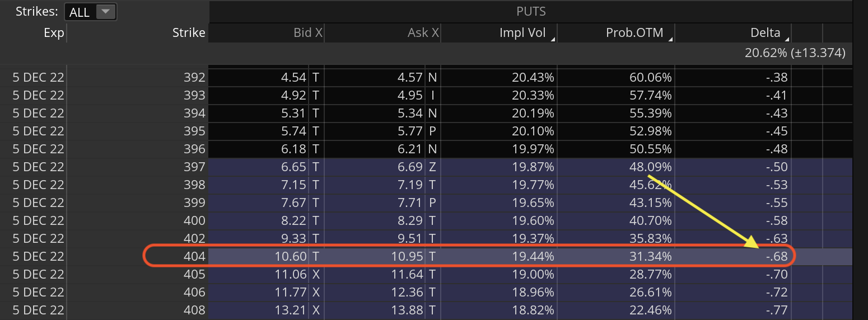Image resolution: width=868 pixels, height=320 pixels.
Task: Click the Bid X column header
Action: (308, 33)
